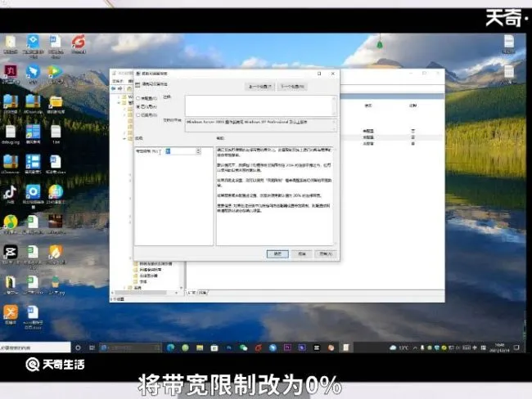Open the red S-shaped app desktop shortcut
Viewport: 532px width, 399px height.
coord(79,44)
